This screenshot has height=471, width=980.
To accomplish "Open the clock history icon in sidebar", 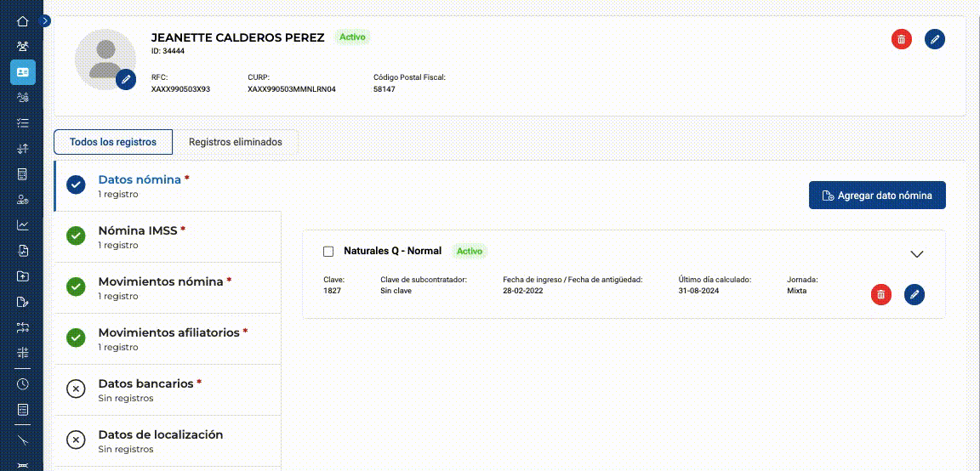I will click(x=22, y=384).
